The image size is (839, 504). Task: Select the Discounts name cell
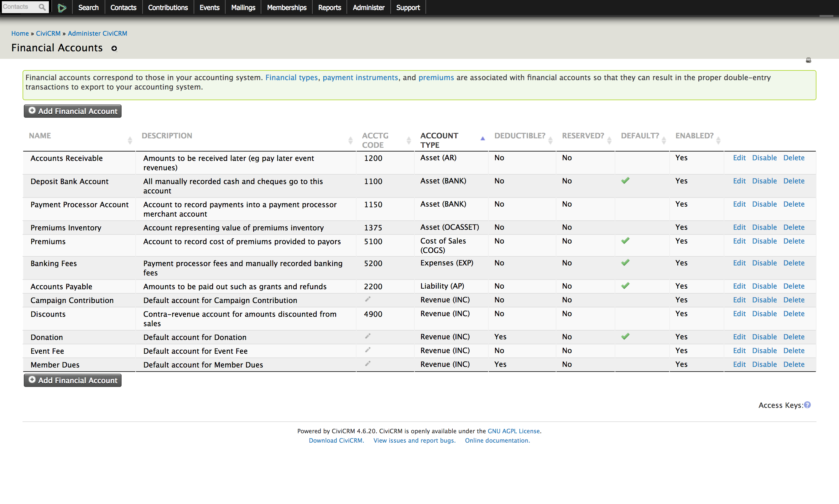pyautogui.click(x=79, y=319)
